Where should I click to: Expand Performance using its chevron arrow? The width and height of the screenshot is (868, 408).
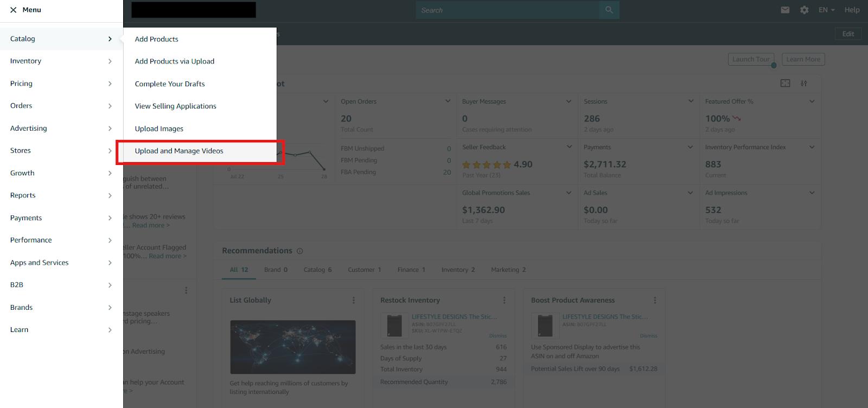click(x=110, y=240)
